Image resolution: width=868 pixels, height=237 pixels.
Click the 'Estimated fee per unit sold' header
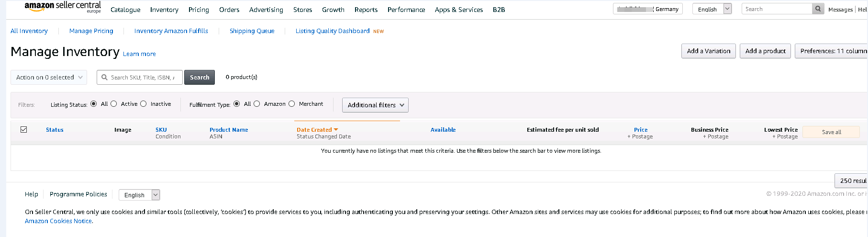coord(563,130)
